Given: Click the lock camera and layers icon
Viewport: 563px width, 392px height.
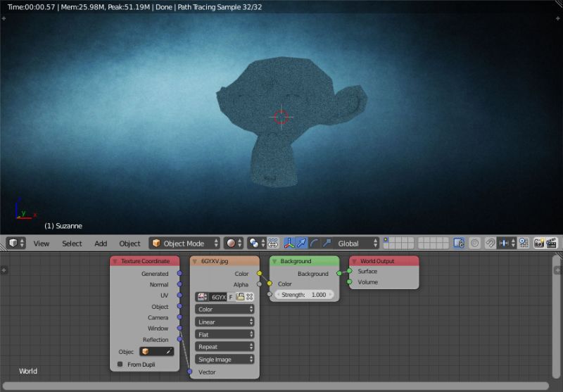Looking at the screenshot, I should coord(459,243).
